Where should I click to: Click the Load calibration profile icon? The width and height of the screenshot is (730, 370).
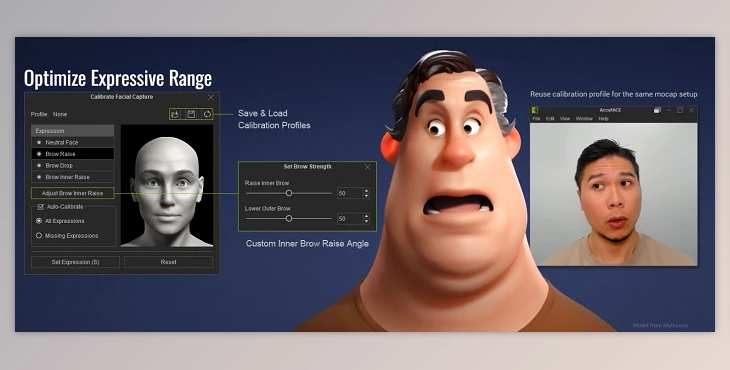pos(175,114)
